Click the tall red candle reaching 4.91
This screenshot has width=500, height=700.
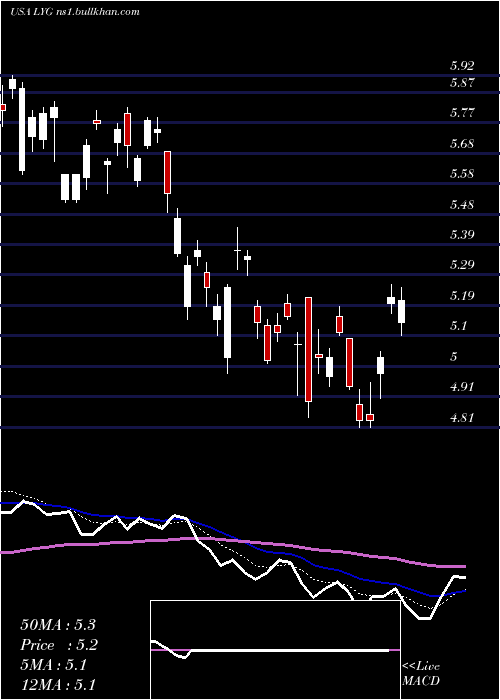[308, 349]
